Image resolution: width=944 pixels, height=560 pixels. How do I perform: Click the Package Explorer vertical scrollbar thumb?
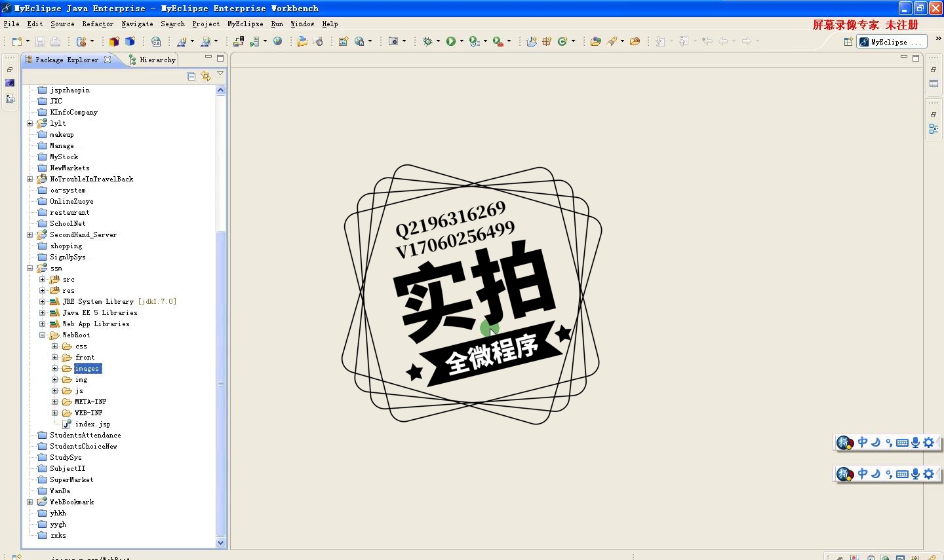pos(220,384)
